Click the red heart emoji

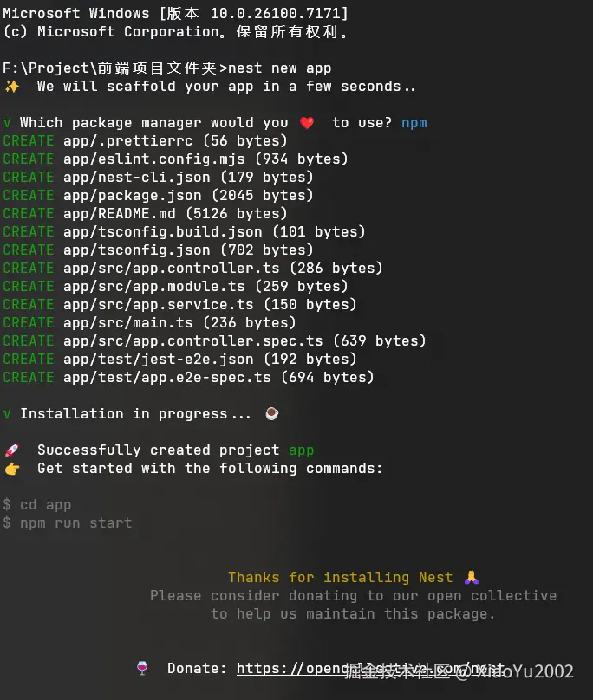coord(307,123)
